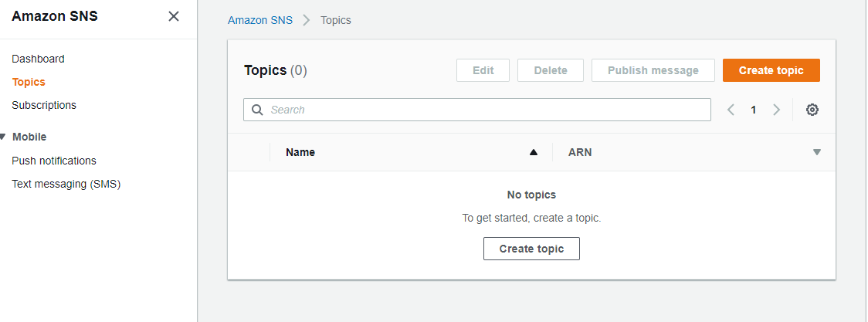Go to next page arrow
Screen dimensions: 868x322
tap(776, 110)
